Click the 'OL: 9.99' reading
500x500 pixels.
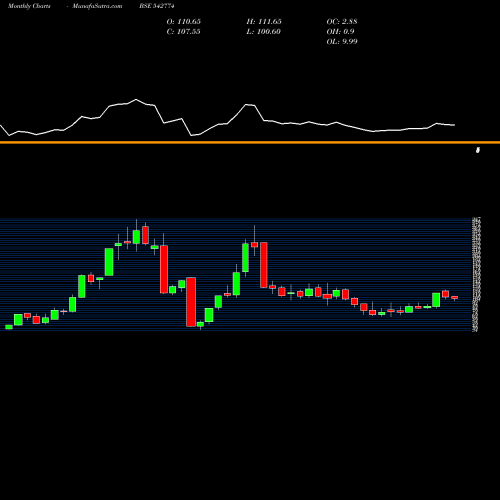(x=342, y=41)
